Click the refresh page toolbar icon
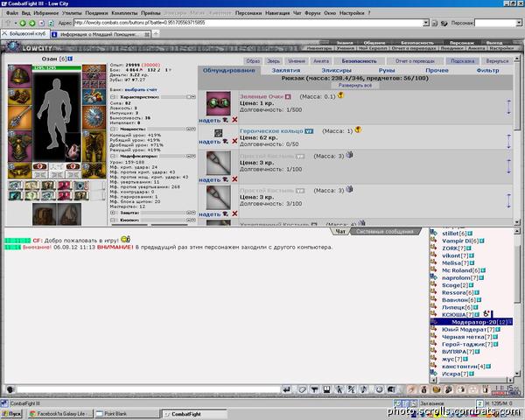525x420 pixels. click(x=52, y=23)
